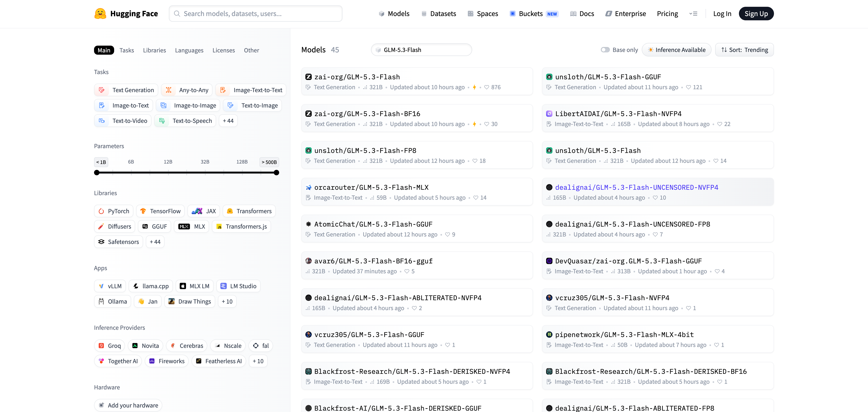This screenshot has width=868, height=412.
Task: Filter by Groq inference provider
Action: 109,345
